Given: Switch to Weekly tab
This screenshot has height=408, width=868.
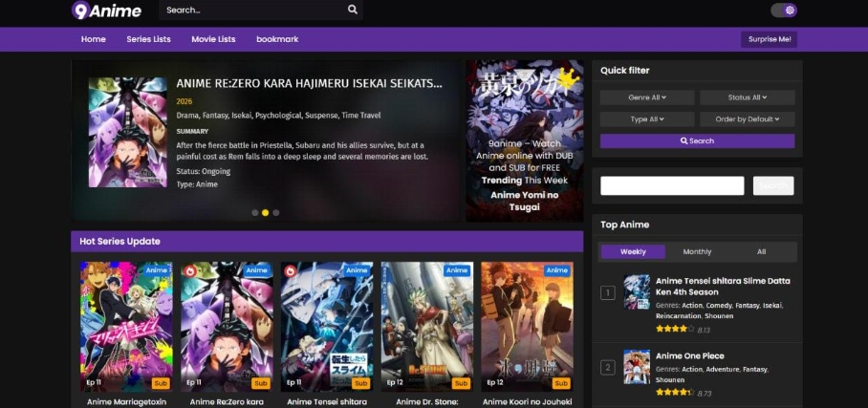Looking at the screenshot, I should (633, 252).
